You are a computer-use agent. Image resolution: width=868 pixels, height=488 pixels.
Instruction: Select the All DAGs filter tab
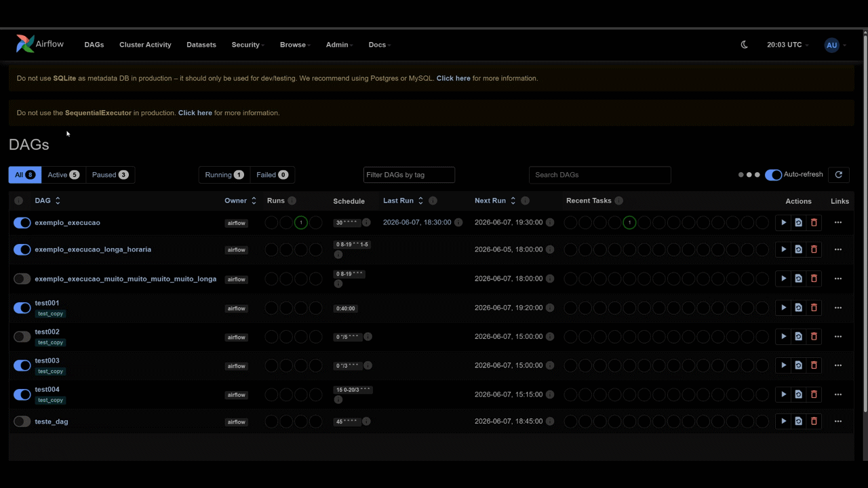25,175
